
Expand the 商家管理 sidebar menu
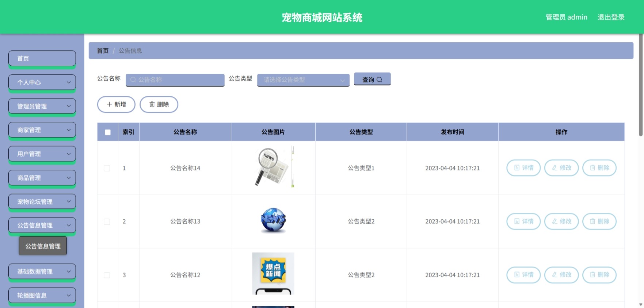pyautogui.click(x=42, y=130)
